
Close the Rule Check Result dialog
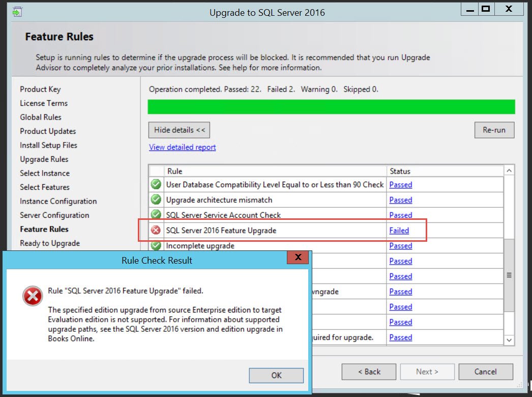click(298, 257)
